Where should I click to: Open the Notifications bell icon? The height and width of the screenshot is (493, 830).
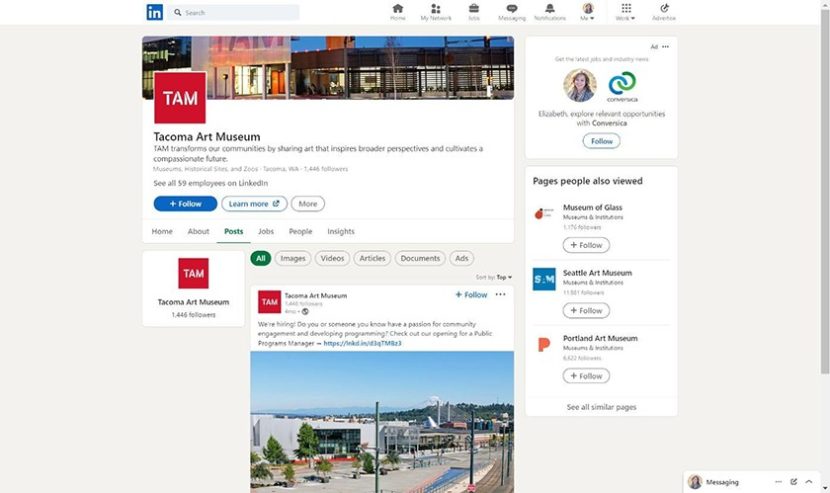(x=550, y=9)
